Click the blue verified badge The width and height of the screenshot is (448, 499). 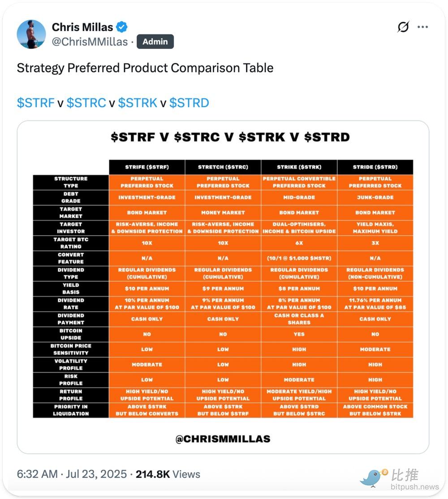pyautogui.click(x=121, y=27)
